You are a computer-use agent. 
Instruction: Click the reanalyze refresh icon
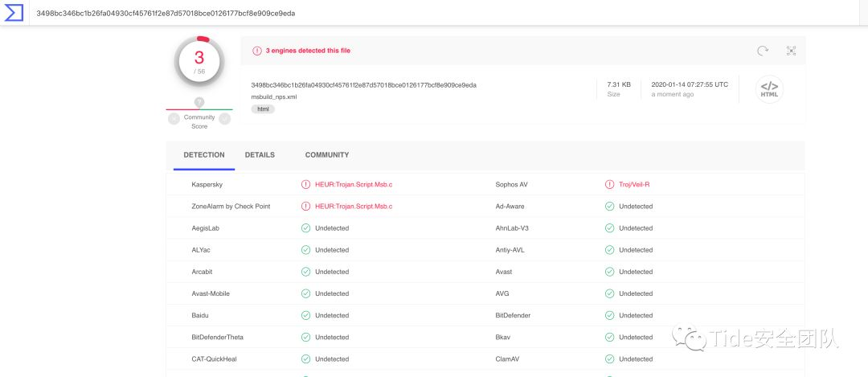pyautogui.click(x=763, y=51)
